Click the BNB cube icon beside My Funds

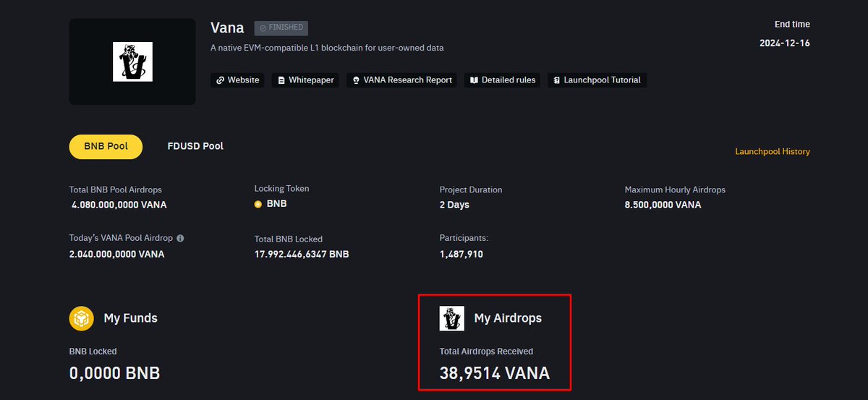82,318
